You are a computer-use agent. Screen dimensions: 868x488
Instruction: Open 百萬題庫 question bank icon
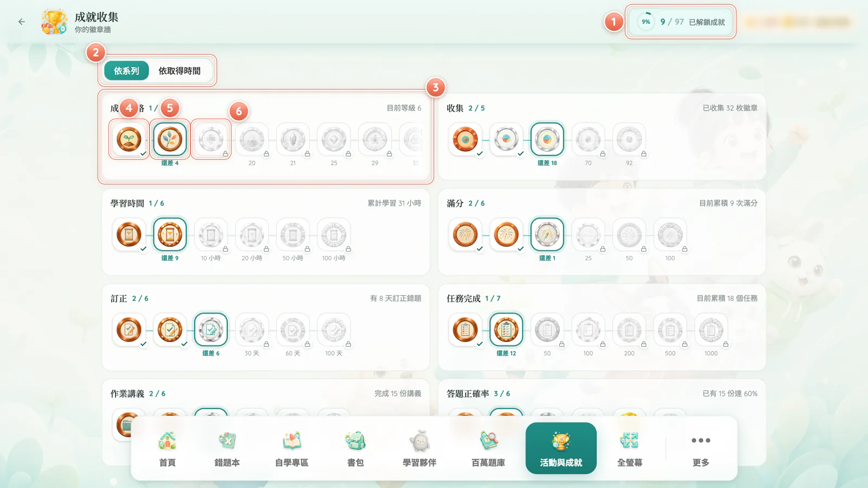488,448
